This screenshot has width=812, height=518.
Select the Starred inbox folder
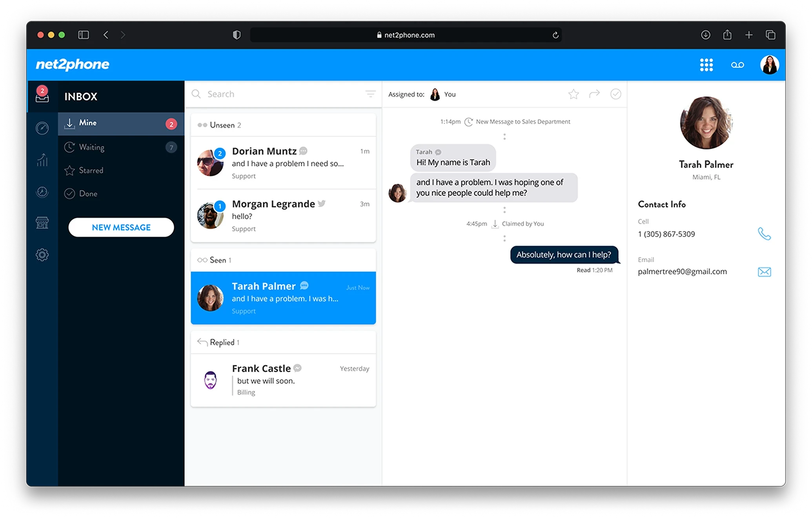(x=121, y=170)
